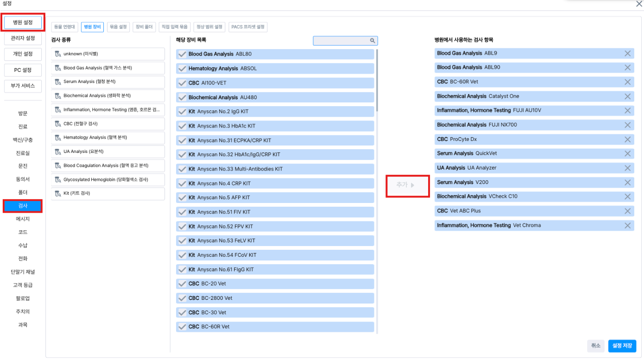Select 고객 등급 in the sidebar
This screenshot has width=644, height=361.
(x=23, y=285)
